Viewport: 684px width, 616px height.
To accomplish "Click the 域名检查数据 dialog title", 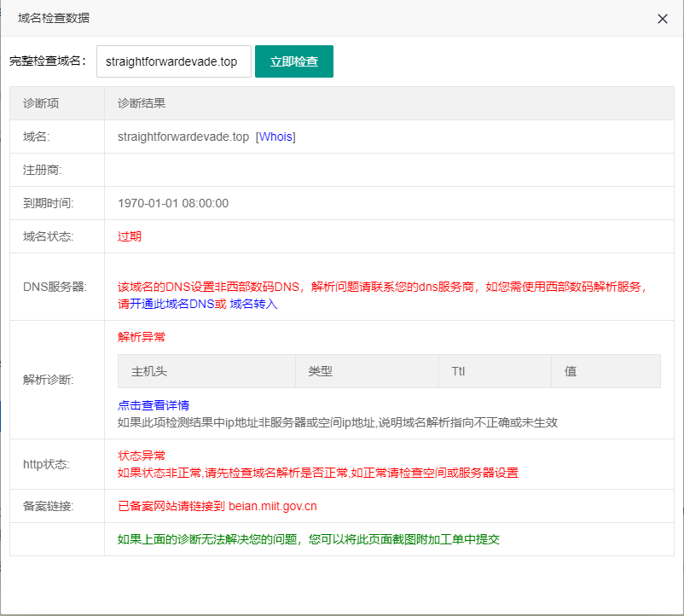I will coord(54,18).
